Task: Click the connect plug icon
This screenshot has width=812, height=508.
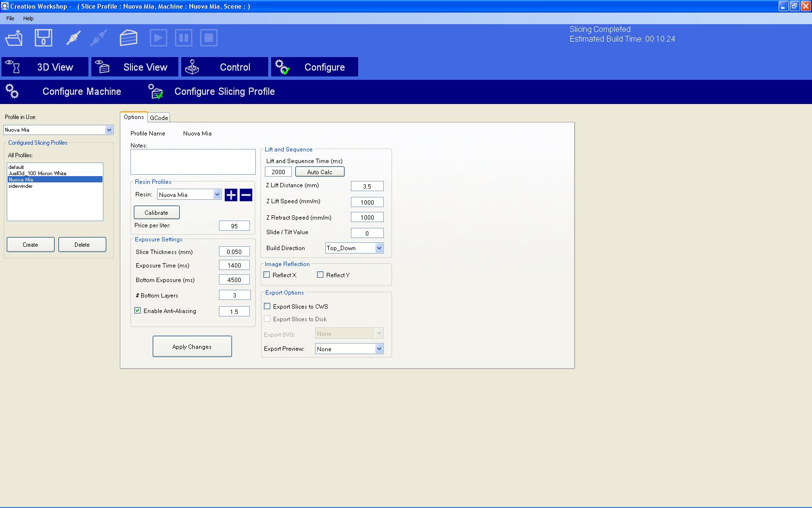Action: coord(73,38)
